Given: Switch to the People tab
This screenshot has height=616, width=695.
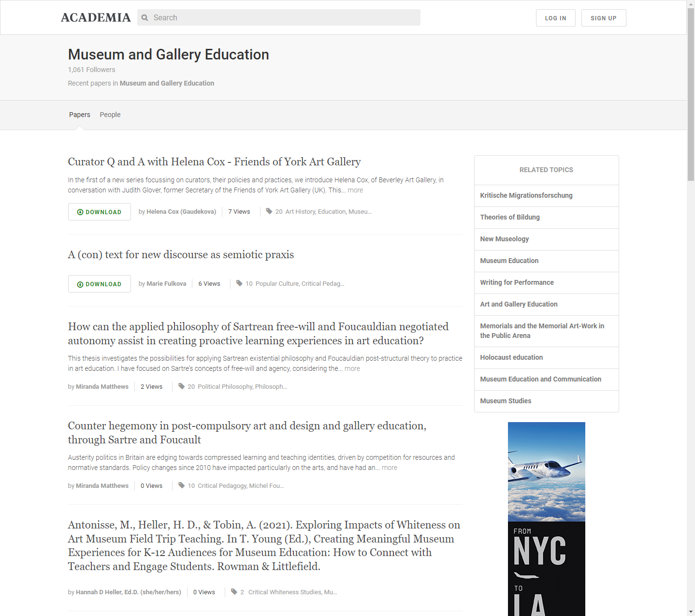Looking at the screenshot, I should click(x=110, y=115).
